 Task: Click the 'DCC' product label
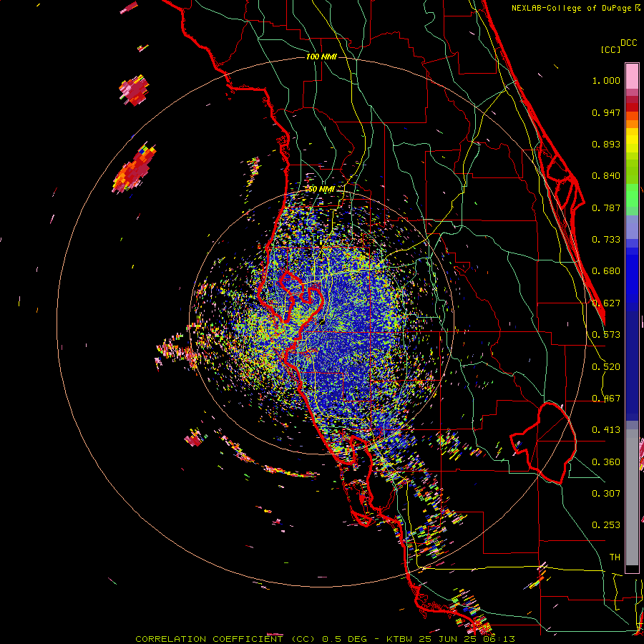coord(628,43)
